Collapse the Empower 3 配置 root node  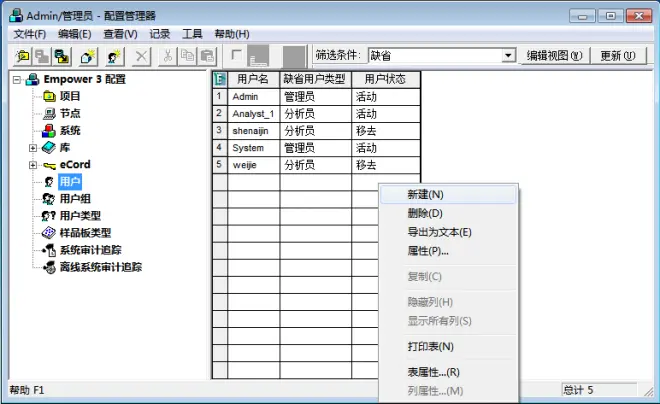pyautogui.click(x=16, y=80)
